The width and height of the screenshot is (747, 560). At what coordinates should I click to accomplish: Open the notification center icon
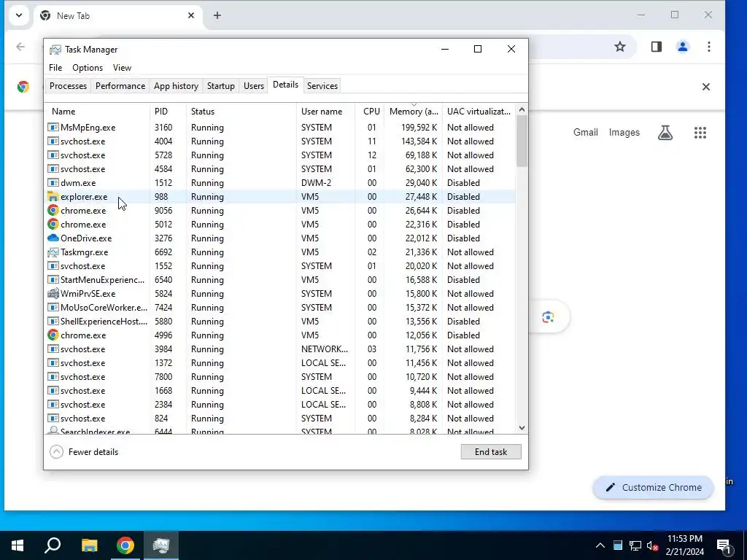click(724, 545)
